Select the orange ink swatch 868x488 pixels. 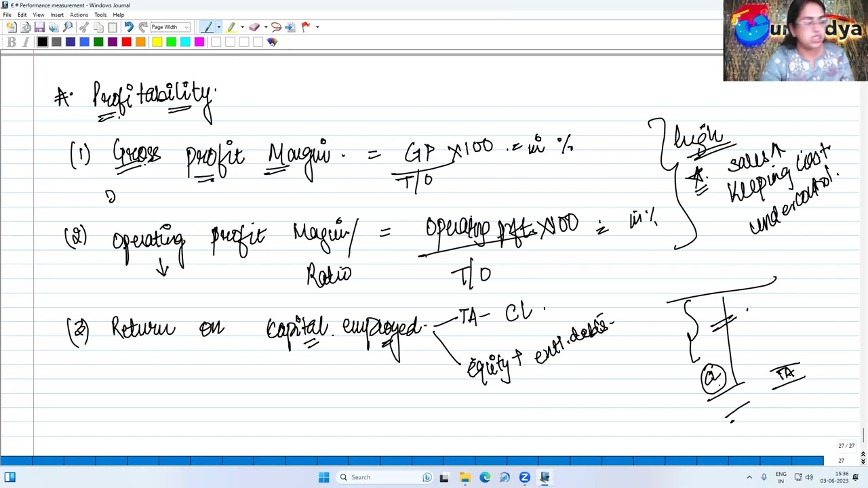coord(140,42)
